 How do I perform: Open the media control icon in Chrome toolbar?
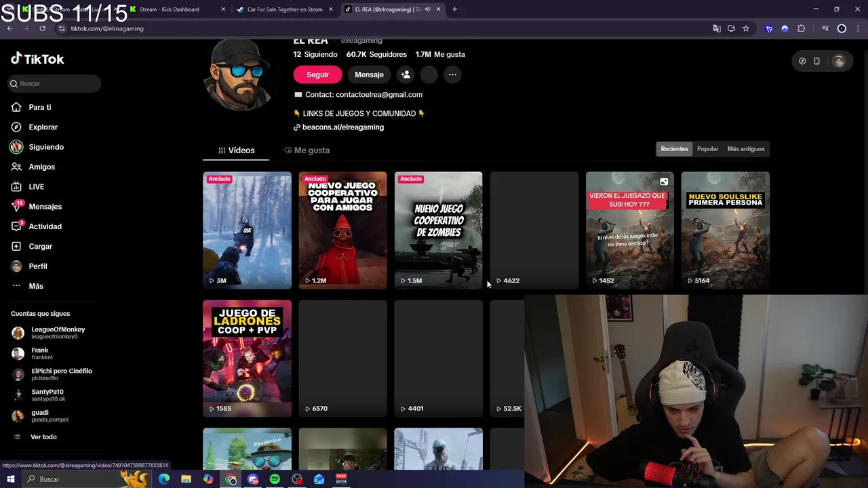(x=825, y=28)
